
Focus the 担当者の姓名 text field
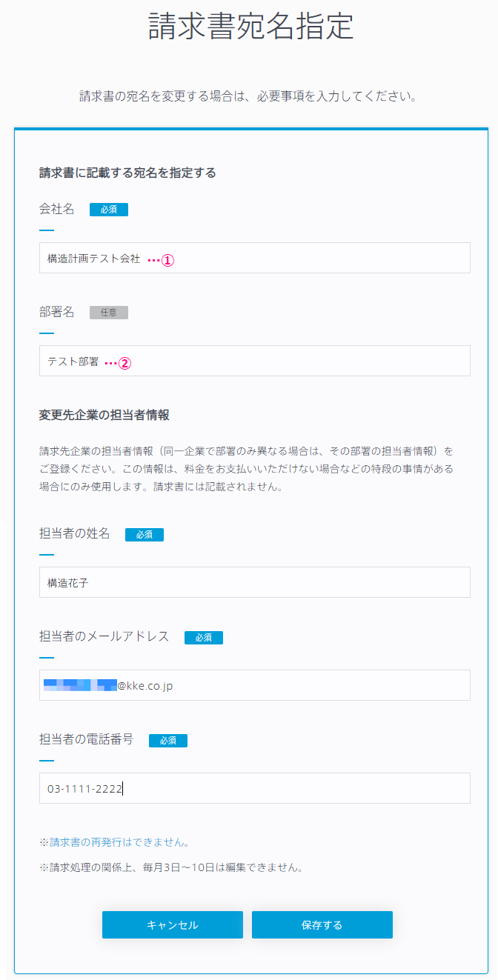click(x=254, y=582)
